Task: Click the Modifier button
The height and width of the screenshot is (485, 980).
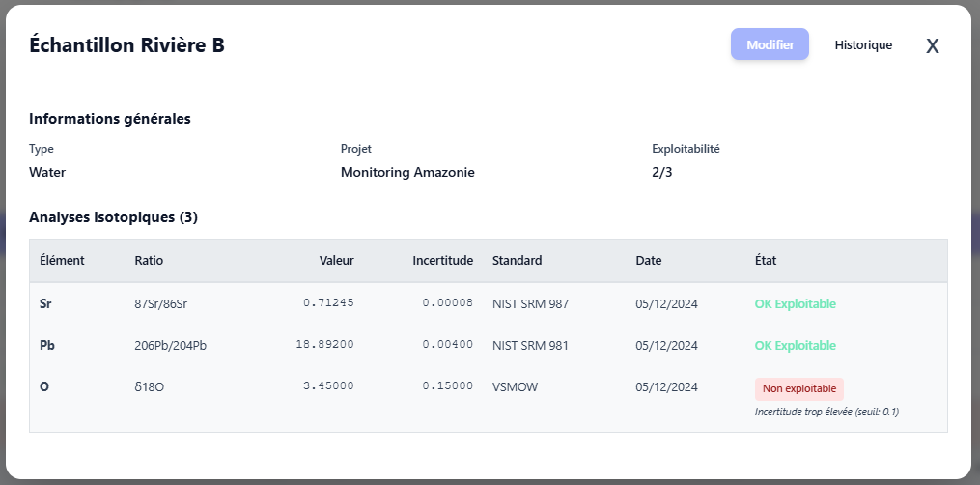Action: click(770, 44)
